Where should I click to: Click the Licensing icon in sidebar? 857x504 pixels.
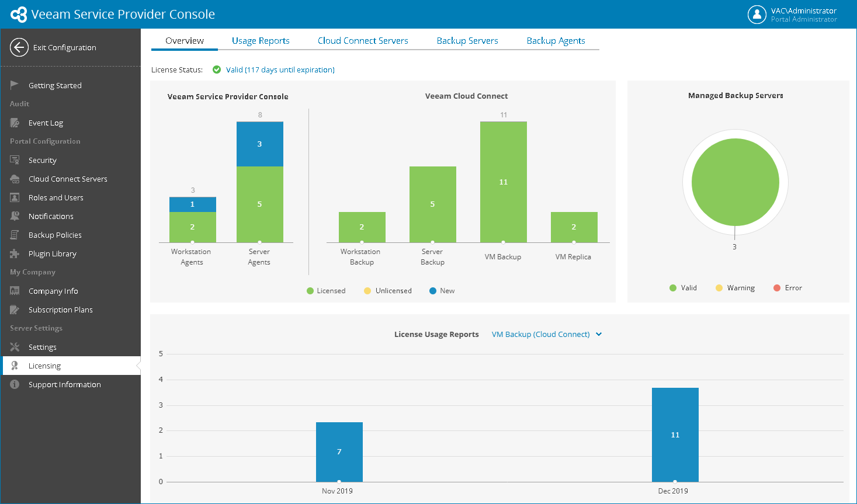click(15, 366)
